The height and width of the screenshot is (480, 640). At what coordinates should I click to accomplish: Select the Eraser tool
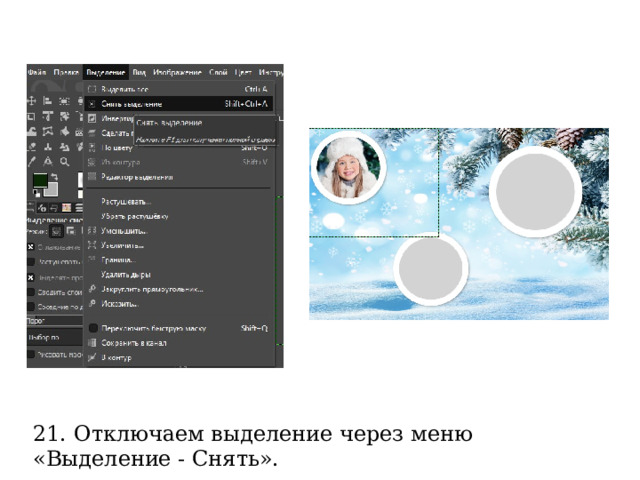[x=32, y=147]
